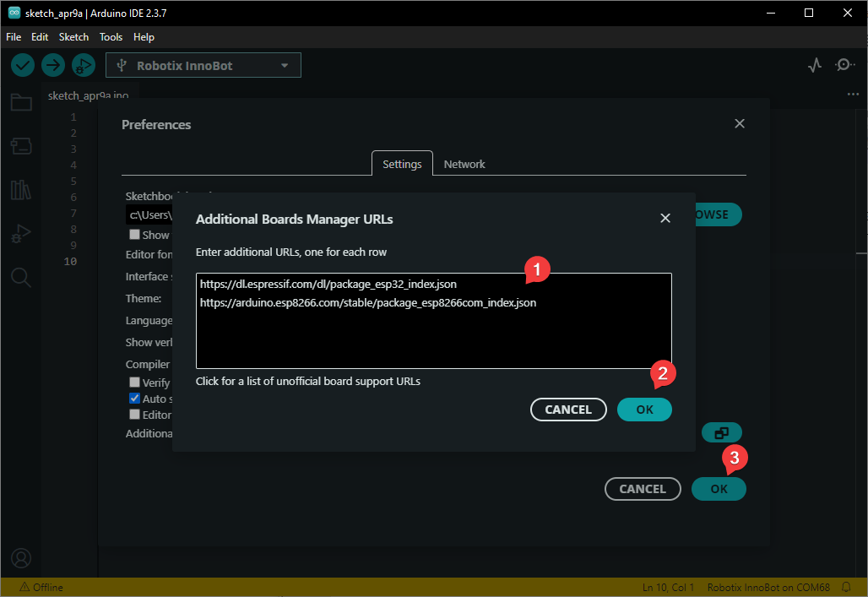Expand the Robotix InnoBot board dropdown
Viewport: 868px width, 597px height.
203,65
